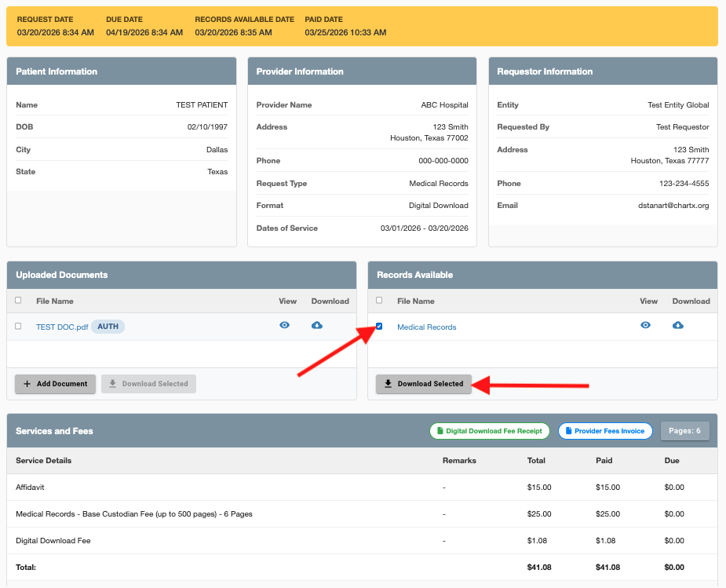Click the DOB value 02/10/1997
The height and width of the screenshot is (588, 726).
(x=207, y=127)
